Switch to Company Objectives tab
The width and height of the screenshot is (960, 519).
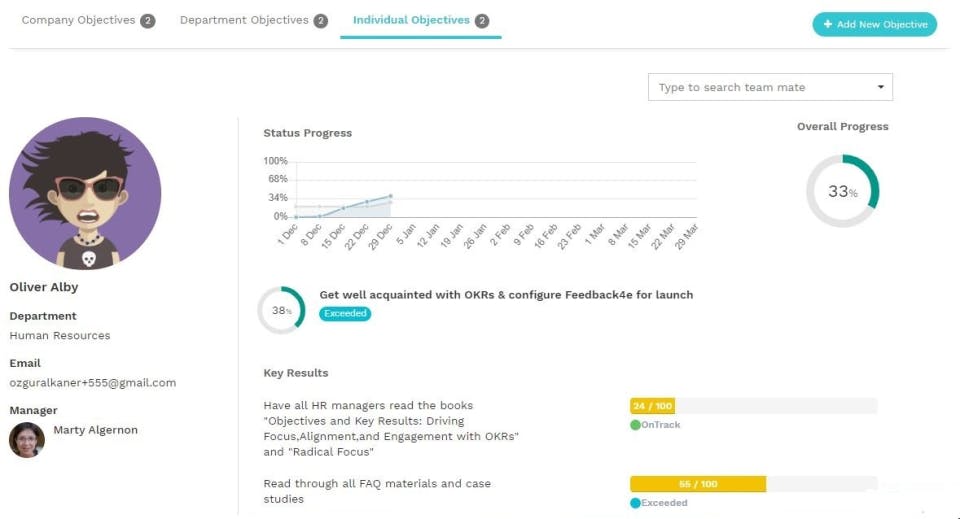(78, 20)
